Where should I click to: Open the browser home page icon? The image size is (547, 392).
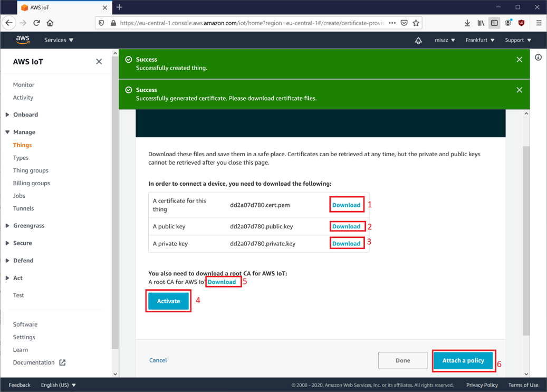click(x=50, y=23)
